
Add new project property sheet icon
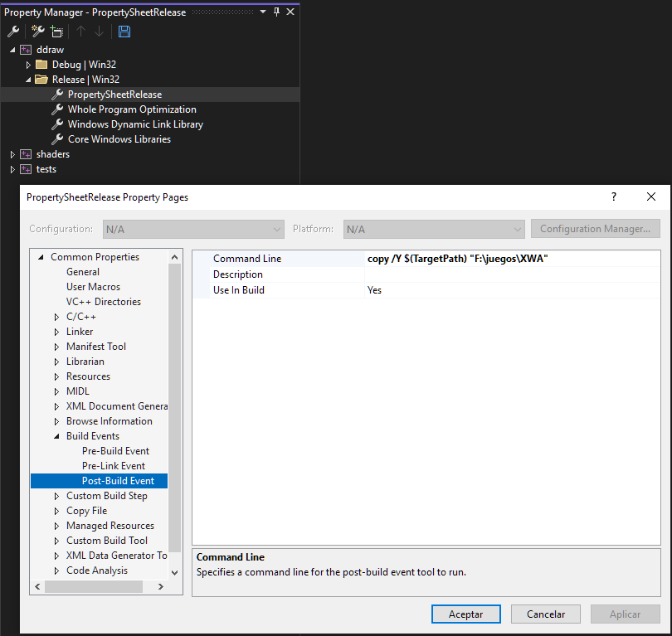point(38,32)
